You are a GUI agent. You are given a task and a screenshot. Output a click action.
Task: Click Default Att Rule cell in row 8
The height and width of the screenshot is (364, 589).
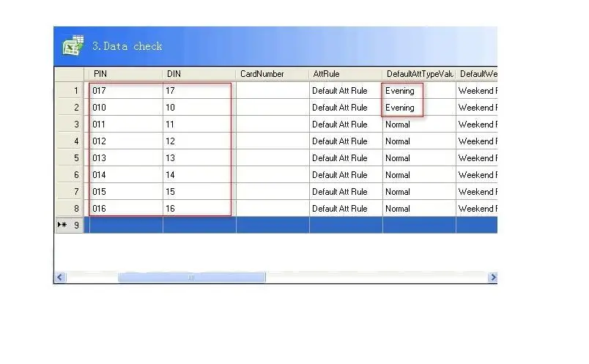(346, 209)
